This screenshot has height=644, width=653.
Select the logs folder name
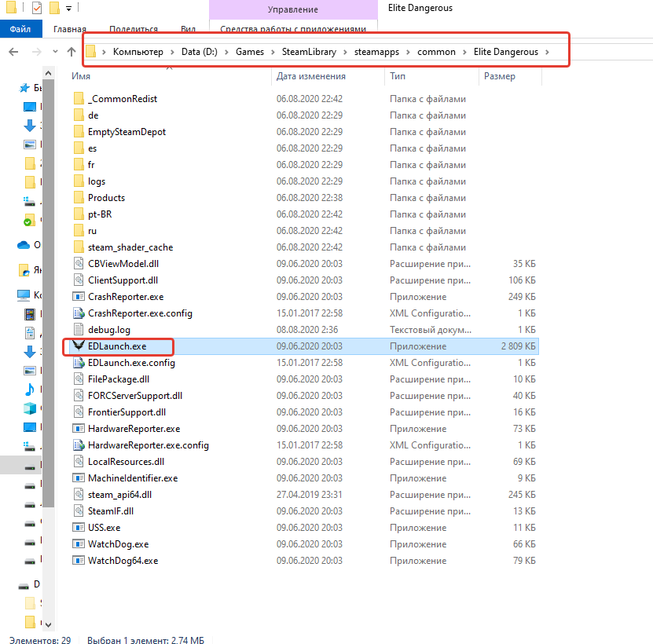tap(97, 181)
